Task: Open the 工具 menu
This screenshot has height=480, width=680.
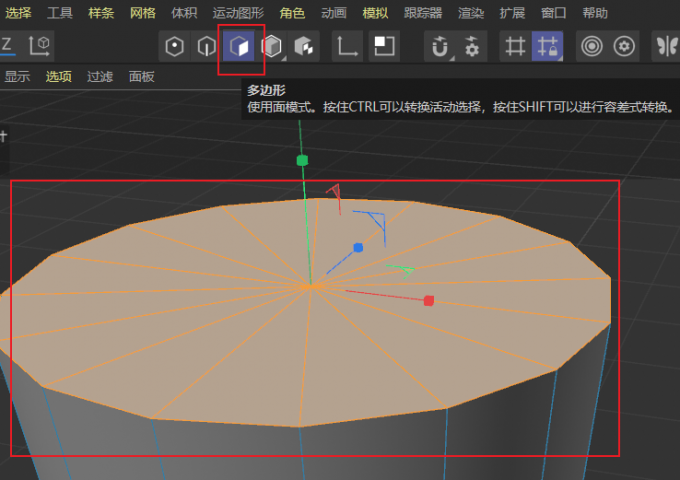Action: [x=59, y=13]
